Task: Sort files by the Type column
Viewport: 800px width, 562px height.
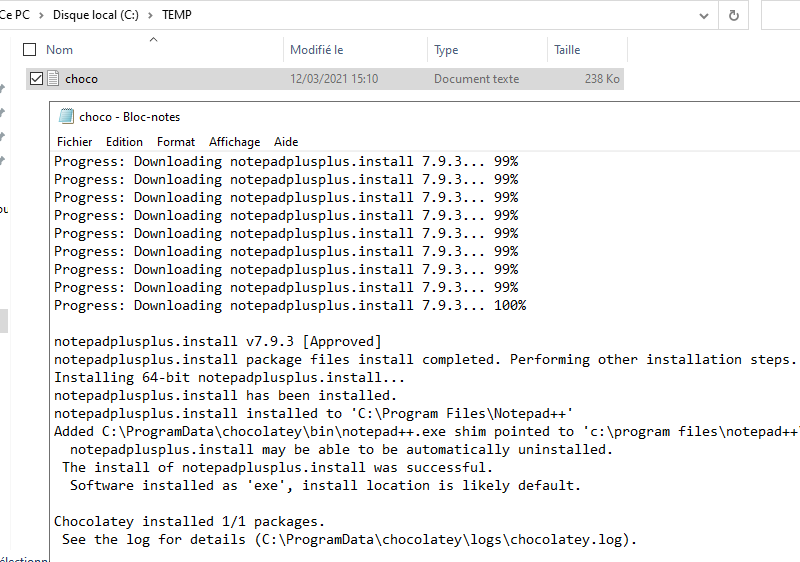Action: tap(446, 50)
